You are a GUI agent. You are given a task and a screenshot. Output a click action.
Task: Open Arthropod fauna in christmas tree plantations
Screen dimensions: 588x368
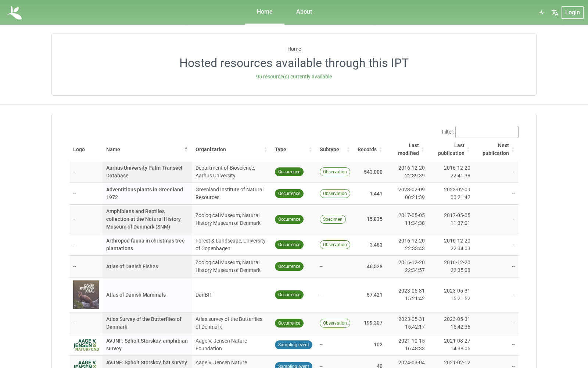[x=145, y=245]
